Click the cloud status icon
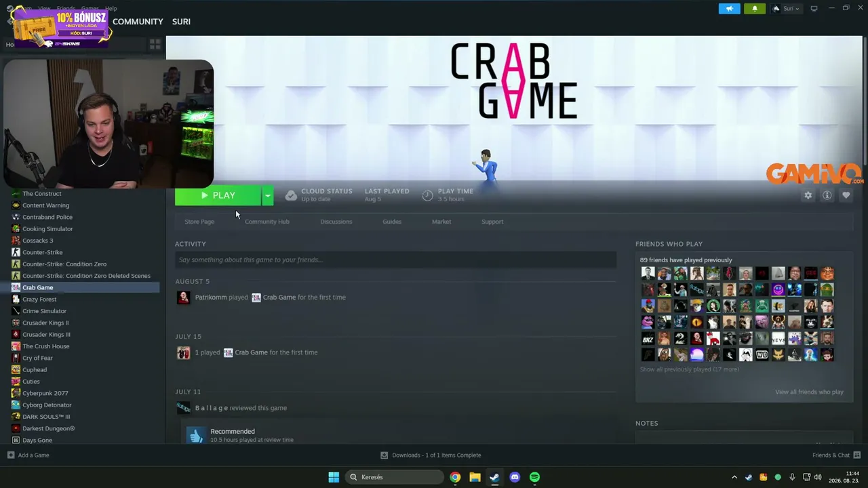This screenshot has width=868, height=488. pos(291,196)
